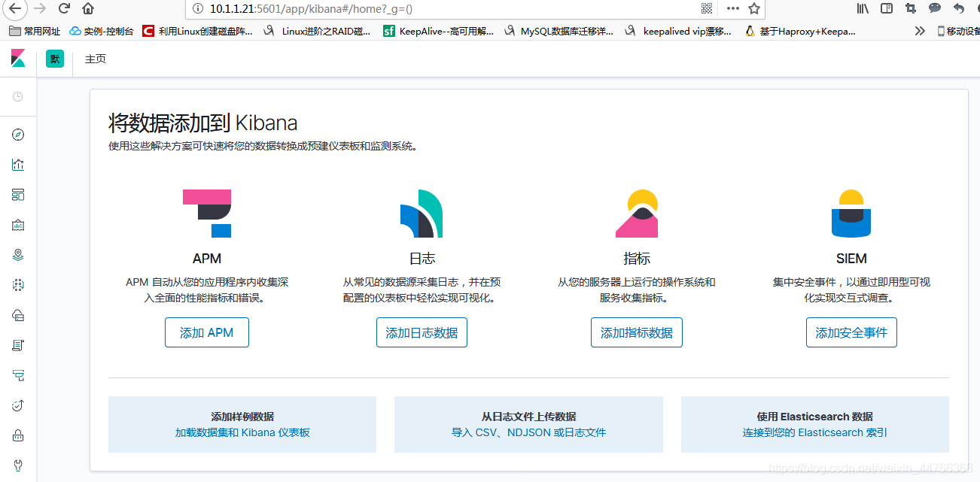
Task: Click 主页 breadcrumb in header
Action: tap(96, 59)
